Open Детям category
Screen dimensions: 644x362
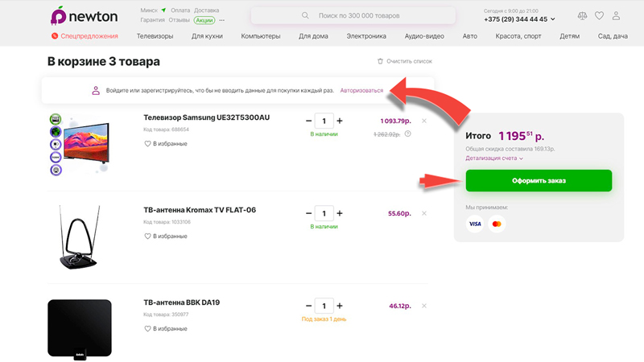pos(570,36)
